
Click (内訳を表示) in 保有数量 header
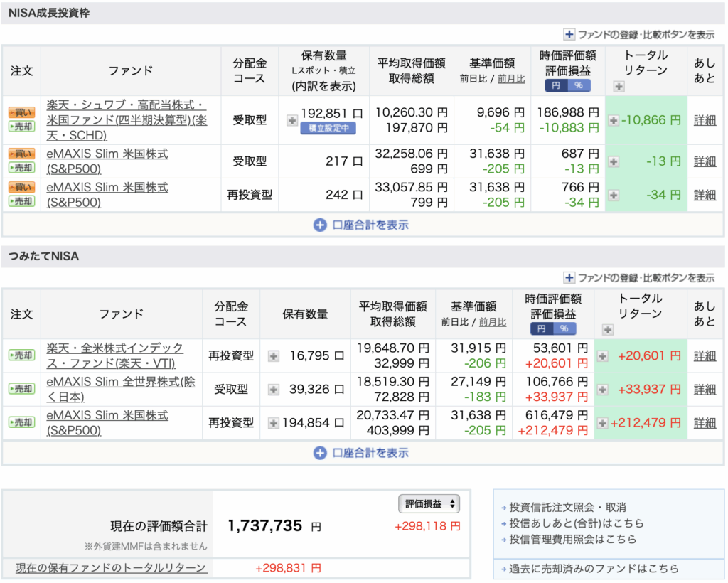pyautogui.click(x=323, y=86)
